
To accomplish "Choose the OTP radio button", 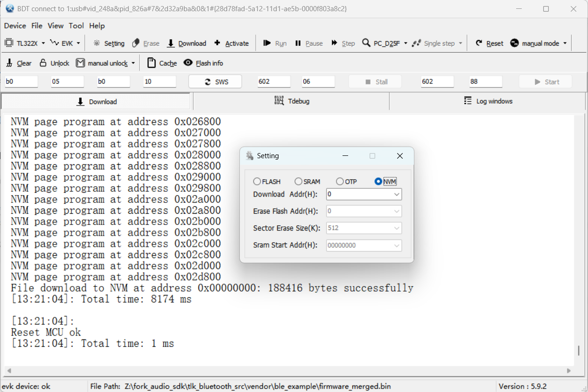I will point(340,182).
